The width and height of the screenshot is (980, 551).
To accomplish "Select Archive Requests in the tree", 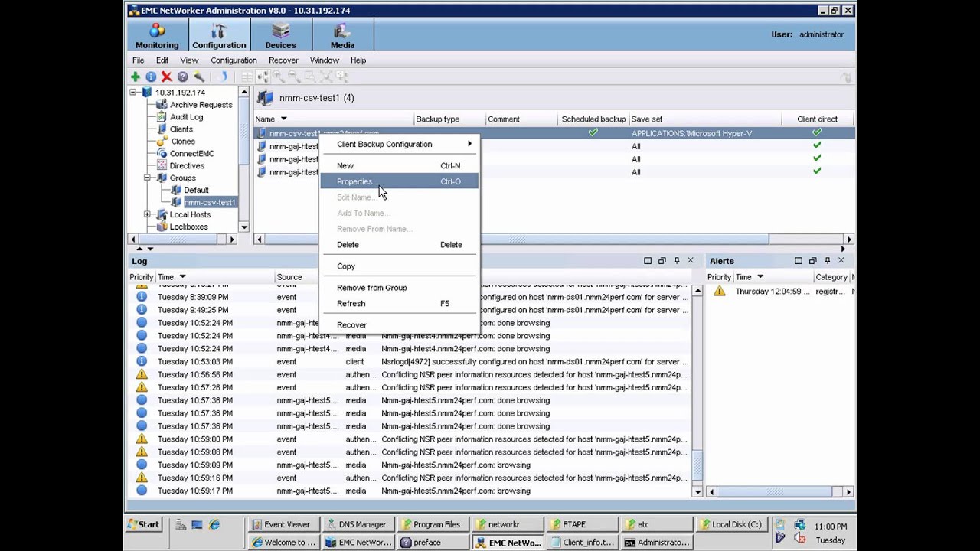I will 201,105.
